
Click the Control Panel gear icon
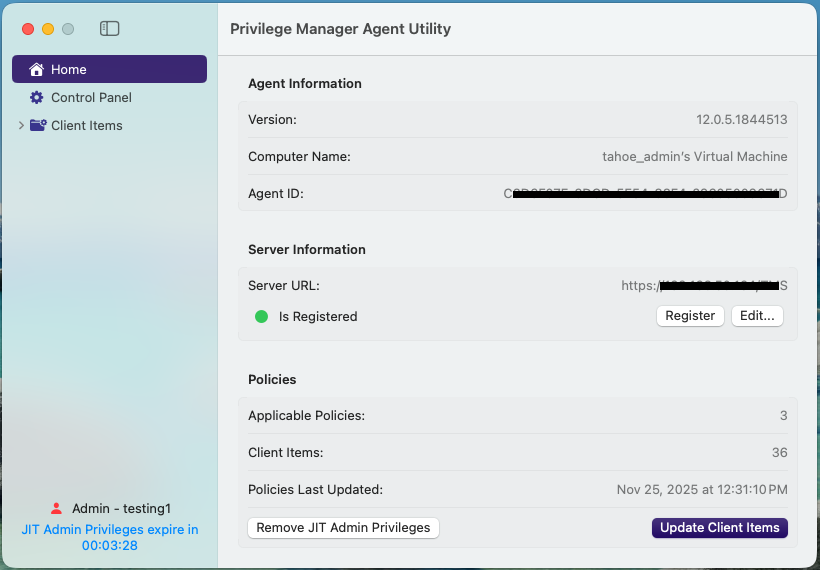37,98
